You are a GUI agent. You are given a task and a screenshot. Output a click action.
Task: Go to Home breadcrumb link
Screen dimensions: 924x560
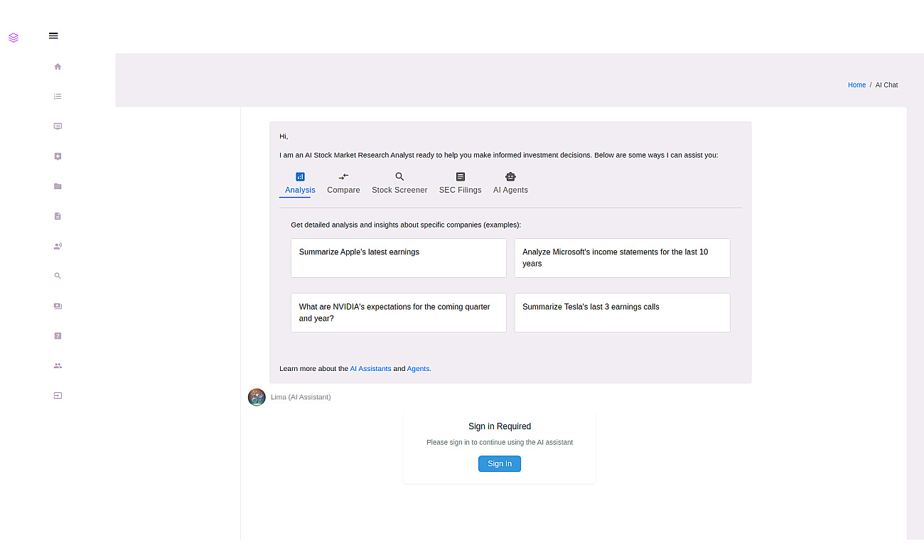(856, 85)
